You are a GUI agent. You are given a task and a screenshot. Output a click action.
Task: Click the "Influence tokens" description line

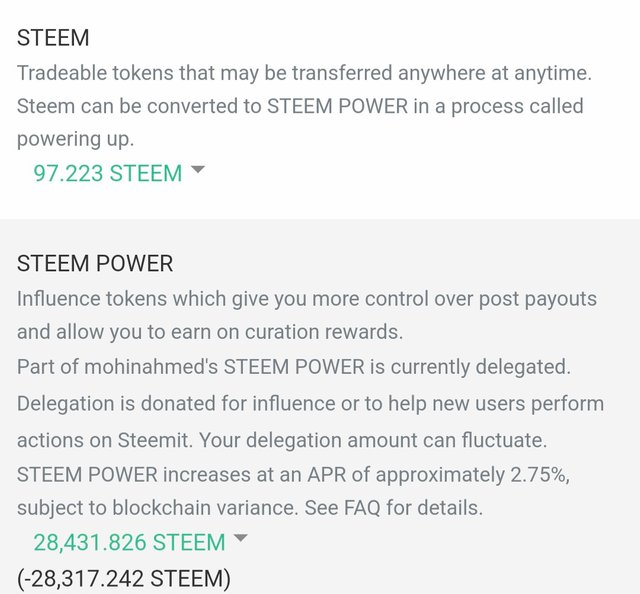tap(306, 299)
